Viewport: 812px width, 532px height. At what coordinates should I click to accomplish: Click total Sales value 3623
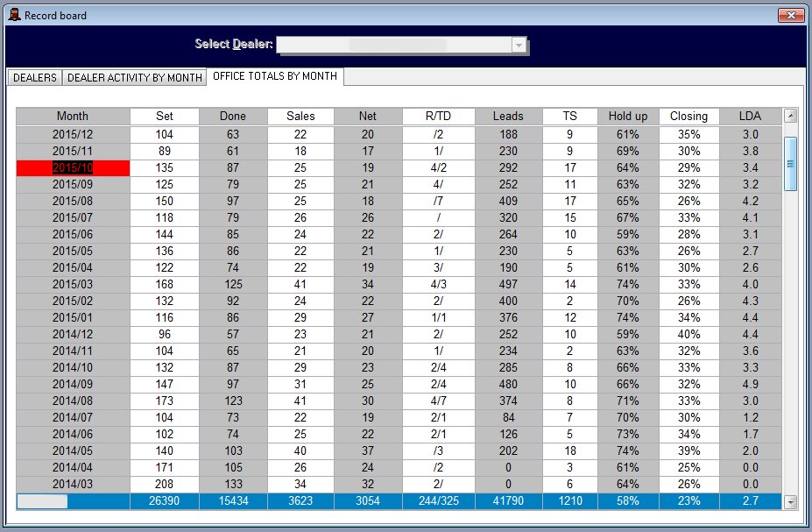[300, 501]
